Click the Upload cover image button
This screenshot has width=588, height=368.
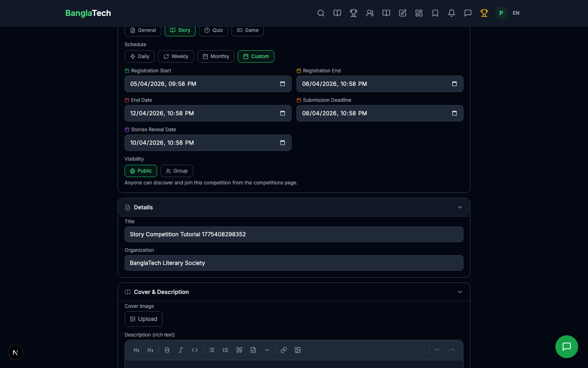(x=143, y=319)
